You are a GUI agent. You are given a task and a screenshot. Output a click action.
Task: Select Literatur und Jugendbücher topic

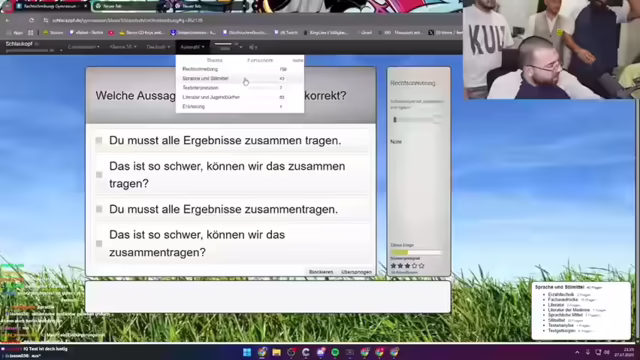click(x=240, y=97)
